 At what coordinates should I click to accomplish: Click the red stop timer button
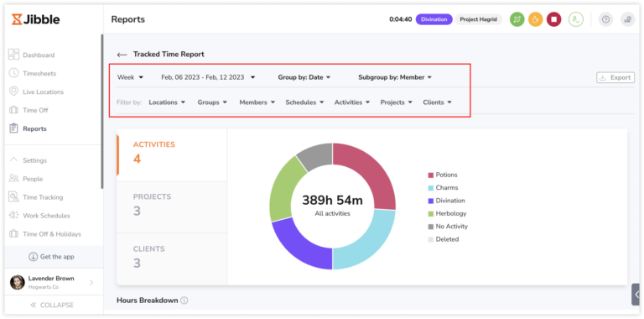pyautogui.click(x=553, y=19)
